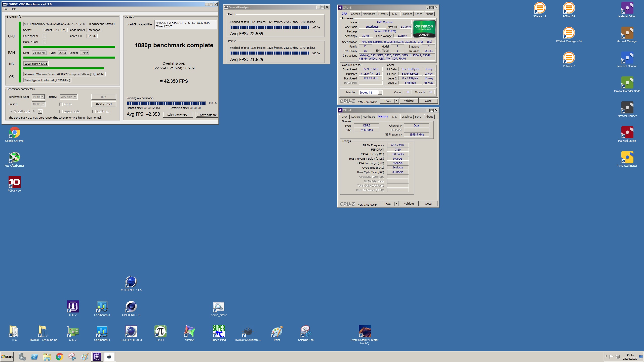Image resolution: width=644 pixels, height=362 pixels.
Task: Open the TPC folder on the desktop
Action: [x=14, y=334]
